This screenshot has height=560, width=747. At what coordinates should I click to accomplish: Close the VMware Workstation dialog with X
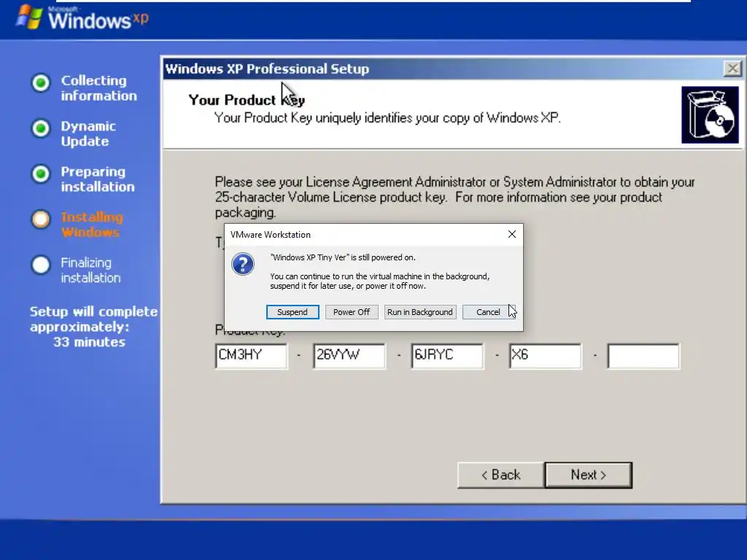coord(511,234)
